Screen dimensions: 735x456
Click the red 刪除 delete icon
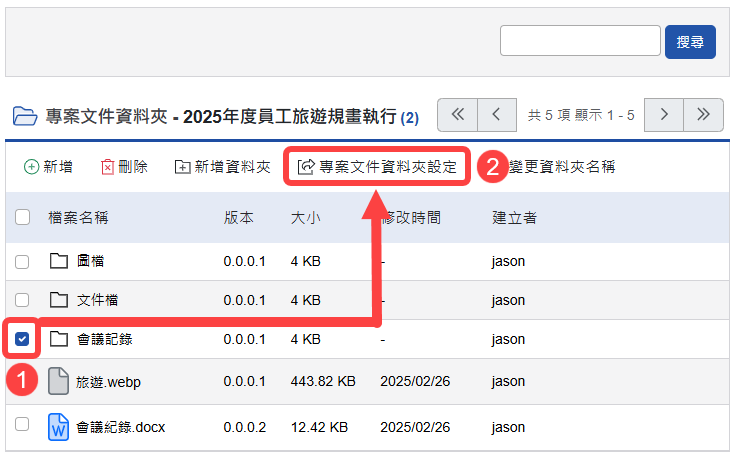click(108, 167)
